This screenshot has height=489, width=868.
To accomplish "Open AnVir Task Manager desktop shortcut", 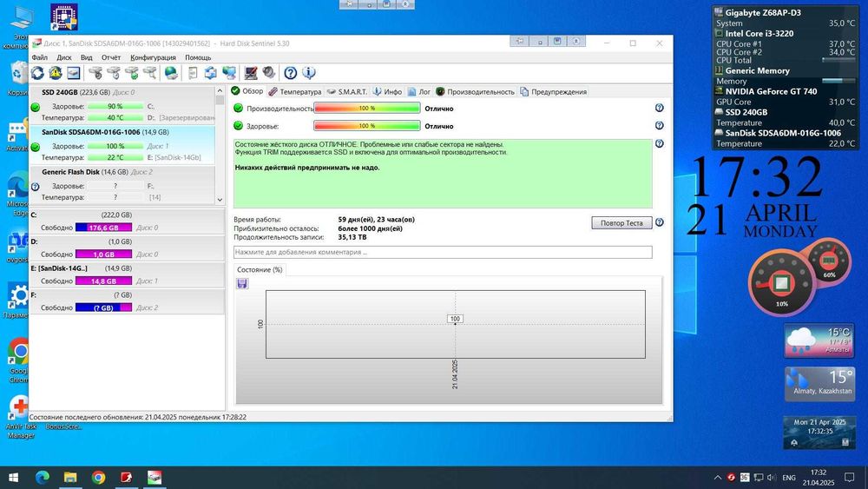I will point(20,418).
